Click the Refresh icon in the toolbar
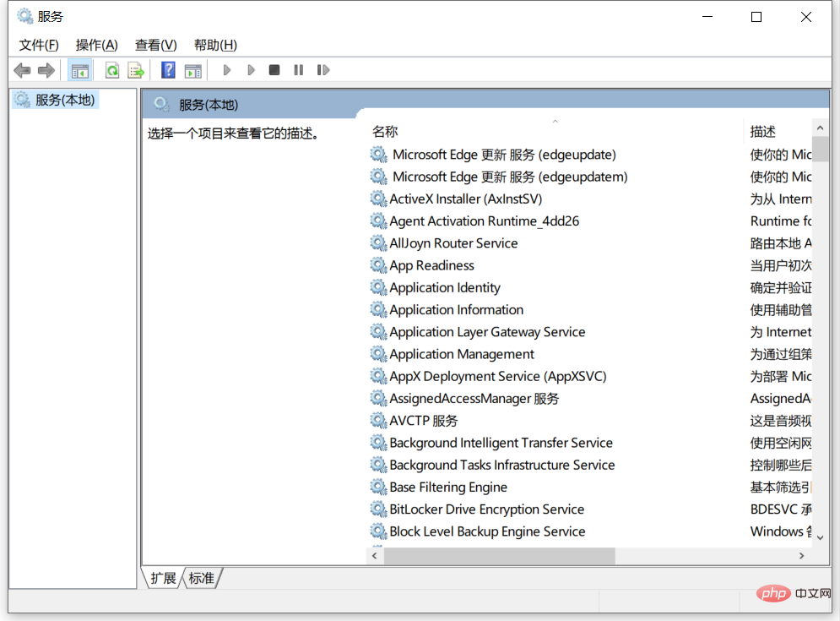The width and height of the screenshot is (840, 621). [112, 69]
